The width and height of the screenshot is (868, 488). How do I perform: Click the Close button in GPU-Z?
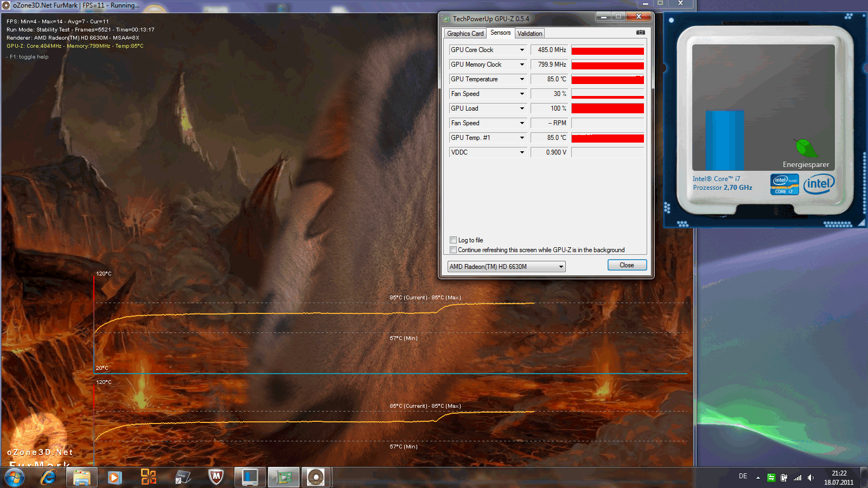tap(627, 265)
